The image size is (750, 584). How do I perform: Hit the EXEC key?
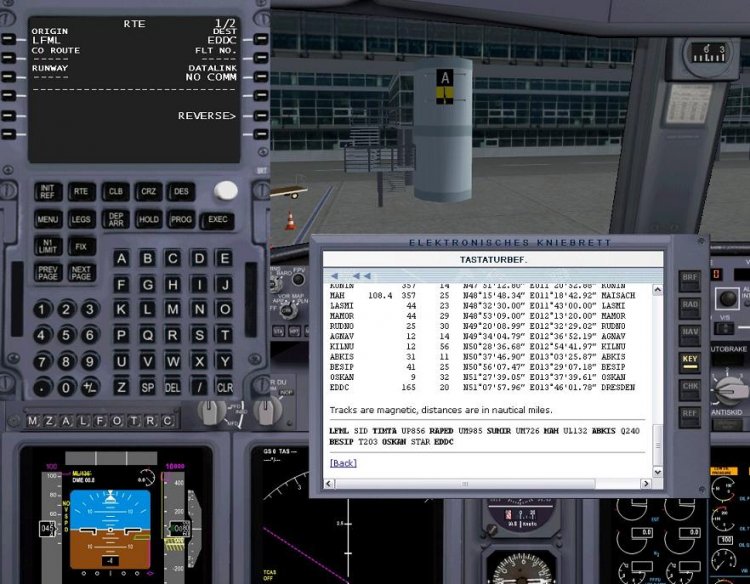[x=217, y=220]
